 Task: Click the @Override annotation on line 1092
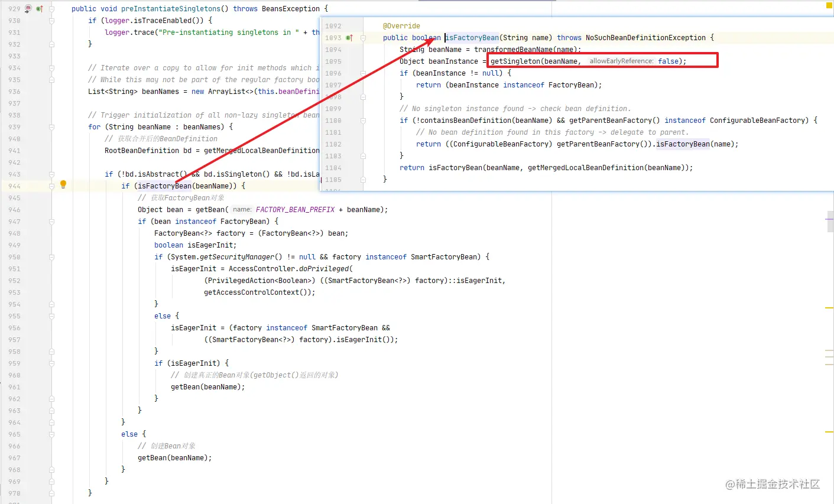[x=401, y=26]
